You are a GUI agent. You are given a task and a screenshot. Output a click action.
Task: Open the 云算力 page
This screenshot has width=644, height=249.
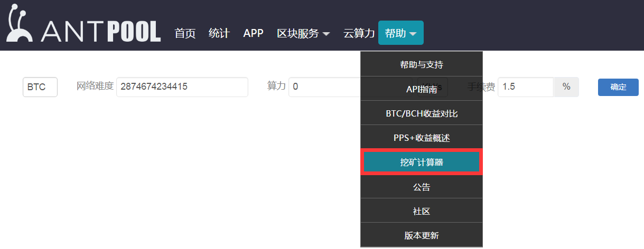tap(359, 33)
